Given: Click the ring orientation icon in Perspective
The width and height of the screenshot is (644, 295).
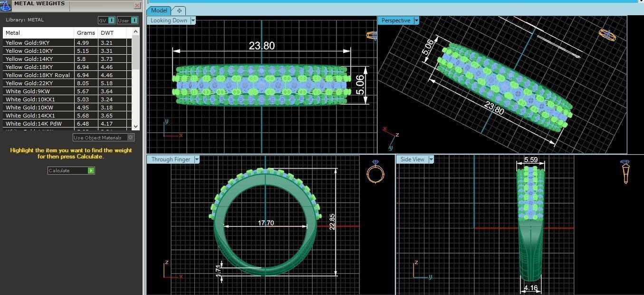Looking at the screenshot, I should pos(607,35).
